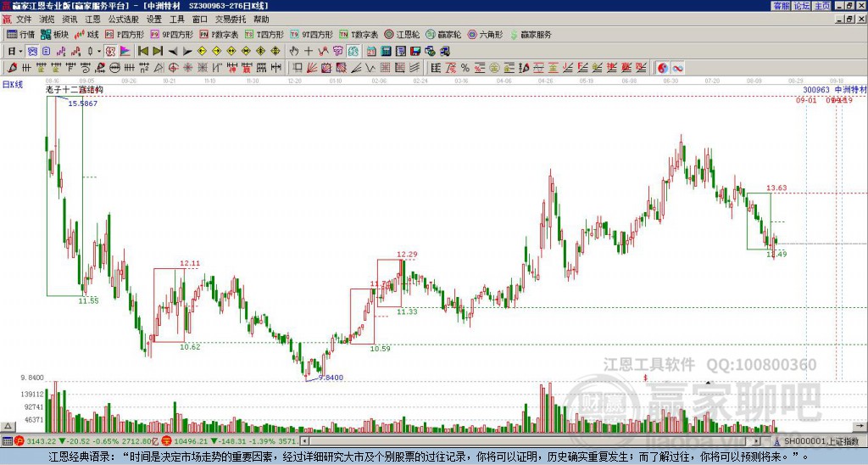Click the calendar 21 icon
Image resolution: width=868 pixels, height=465 pixels.
coord(371,52)
